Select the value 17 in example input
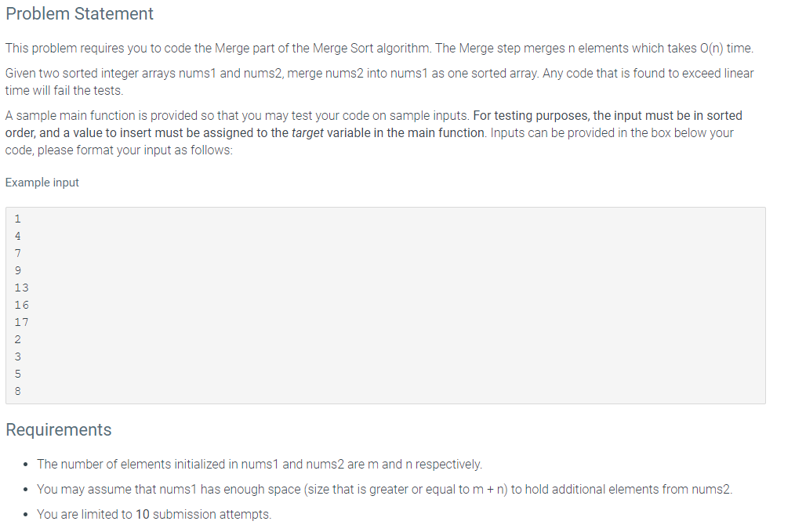The image size is (795, 532). pyautogui.click(x=22, y=322)
